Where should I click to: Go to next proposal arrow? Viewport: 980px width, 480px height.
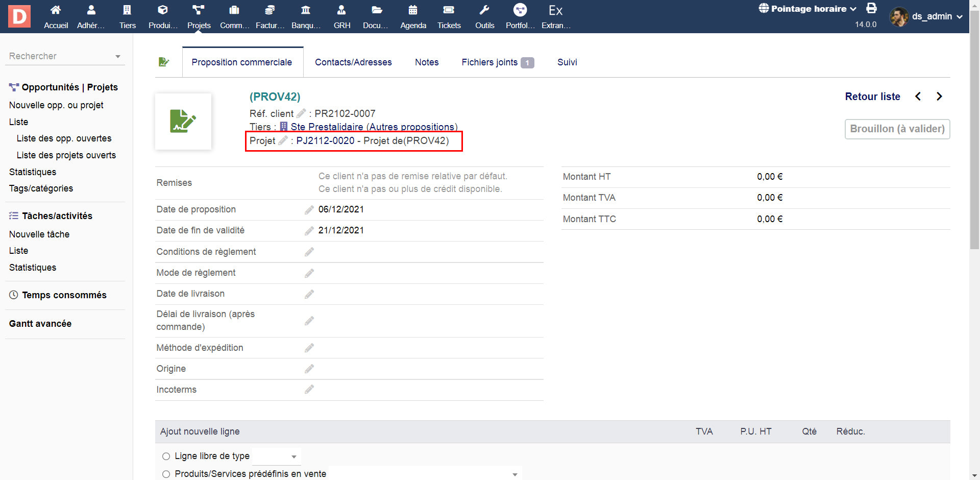pyautogui.click(x=939, y=97)
